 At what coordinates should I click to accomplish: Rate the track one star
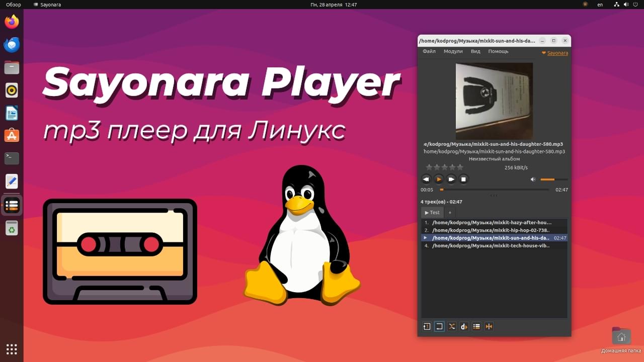[429, 167]
